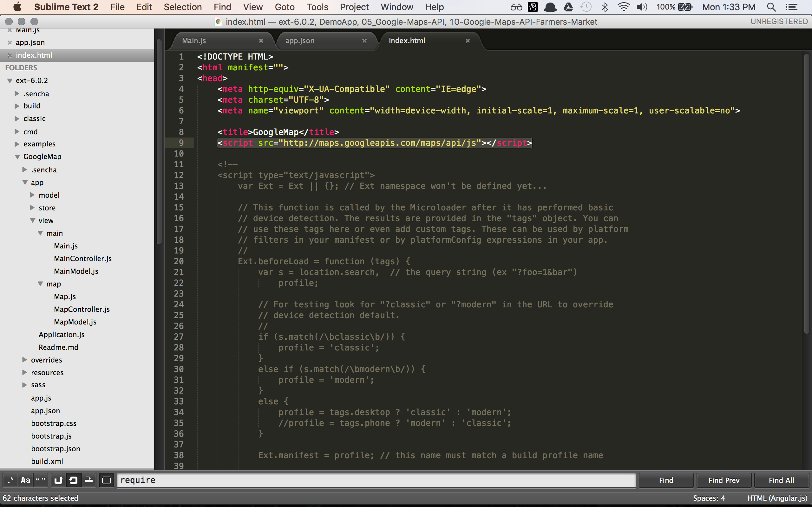Viewport: 812px width, 507px height.
Task: Click the editor vertical scrollbar
Action: point(807,195)
